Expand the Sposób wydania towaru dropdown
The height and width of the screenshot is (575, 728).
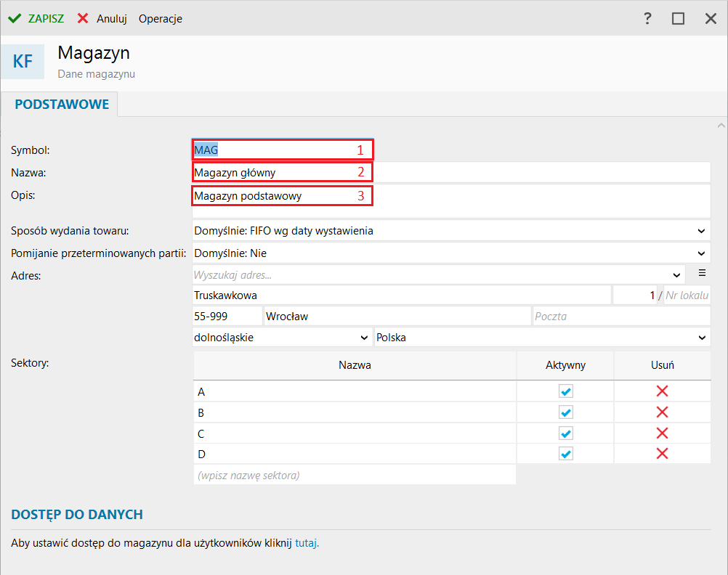[700, 231]
